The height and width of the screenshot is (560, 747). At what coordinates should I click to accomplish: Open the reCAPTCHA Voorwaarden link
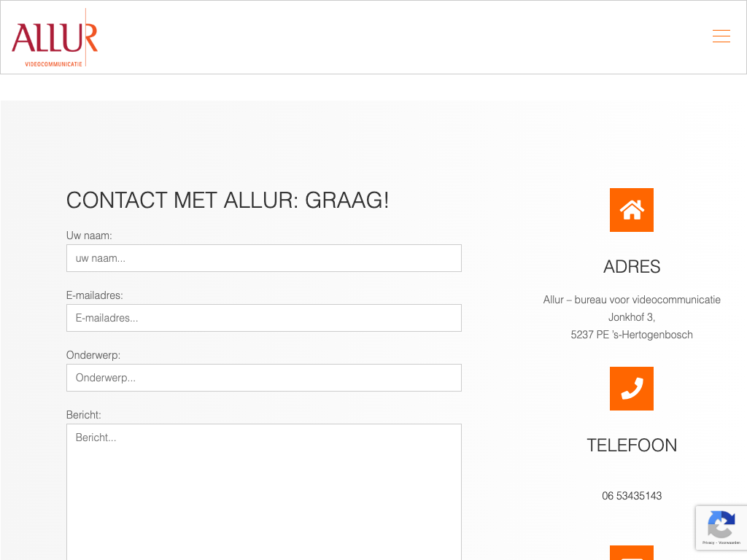pyautogui.click(x=729, y=542)
